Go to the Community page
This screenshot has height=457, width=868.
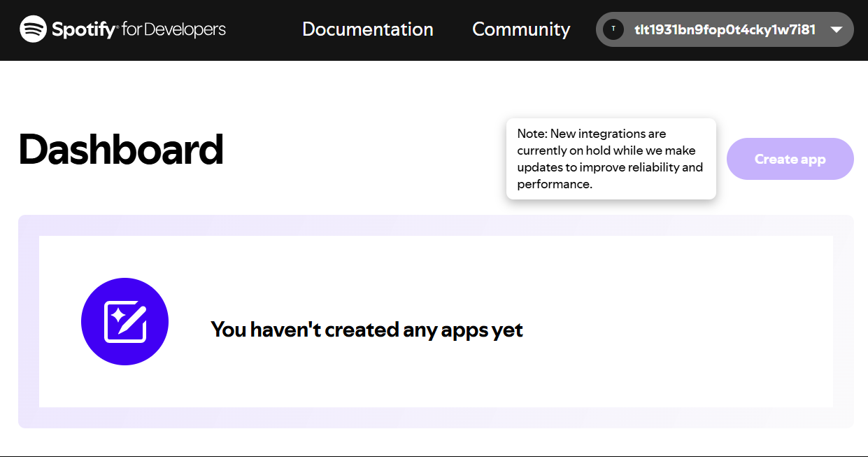click(x=521, y=29)
